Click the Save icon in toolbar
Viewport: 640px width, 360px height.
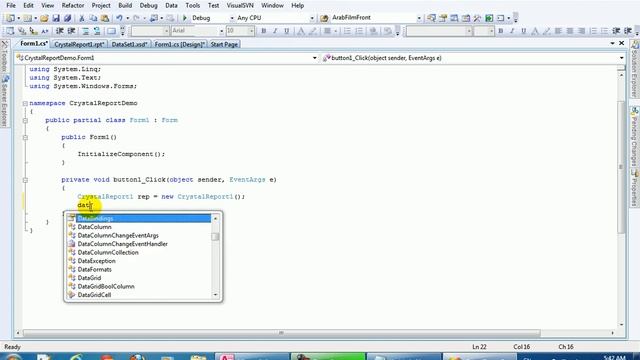[56, 18]
